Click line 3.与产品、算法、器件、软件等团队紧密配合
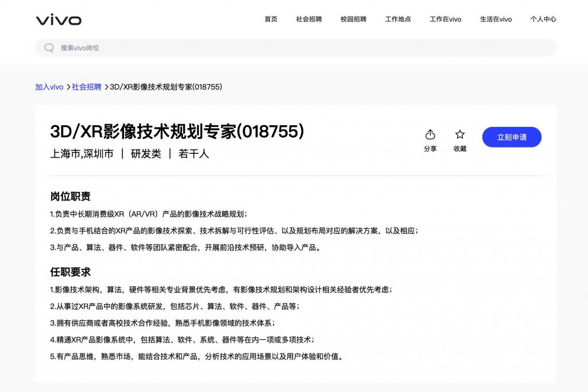This screenshot has width=588, height=392. pos(185,248)
